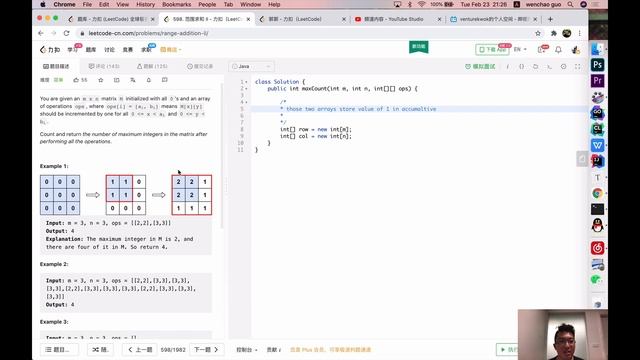The image size is (640, 360).
Task: Click the italic i editor info icon
Action: coord(507,66)
